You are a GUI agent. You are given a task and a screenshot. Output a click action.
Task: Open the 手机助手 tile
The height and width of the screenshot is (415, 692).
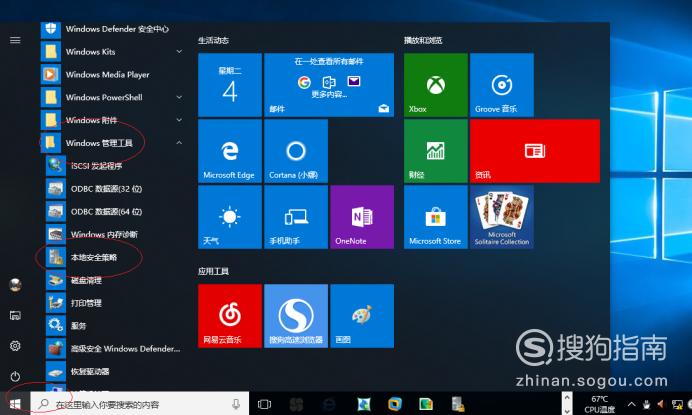[296, 217]
